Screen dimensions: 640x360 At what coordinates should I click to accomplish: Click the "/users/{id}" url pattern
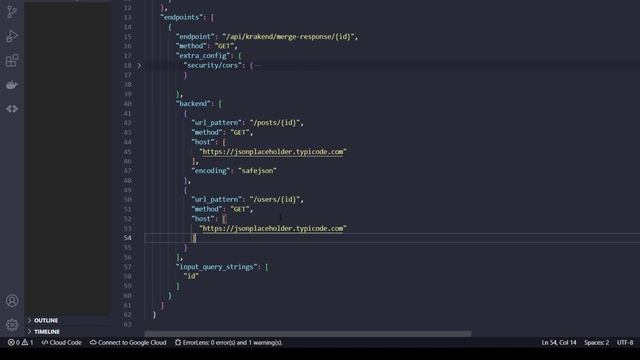pos(275,200)
